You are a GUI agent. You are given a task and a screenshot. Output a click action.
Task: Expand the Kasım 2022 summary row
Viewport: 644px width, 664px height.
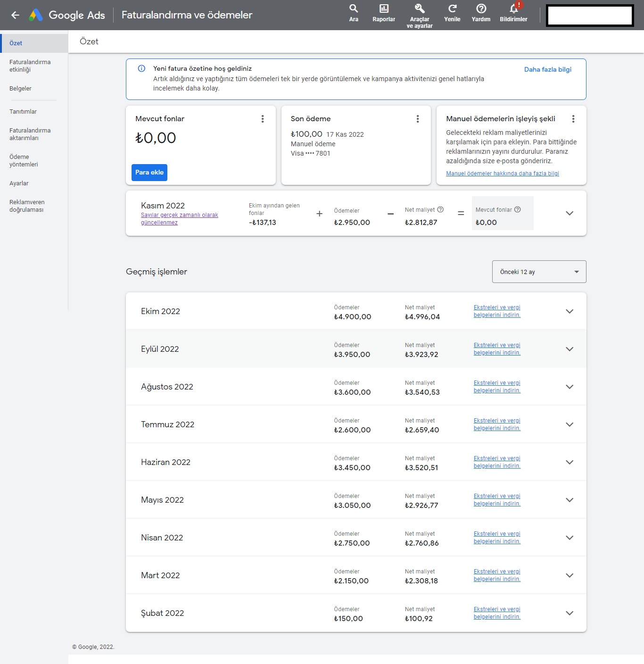click(x=570, y=213)
